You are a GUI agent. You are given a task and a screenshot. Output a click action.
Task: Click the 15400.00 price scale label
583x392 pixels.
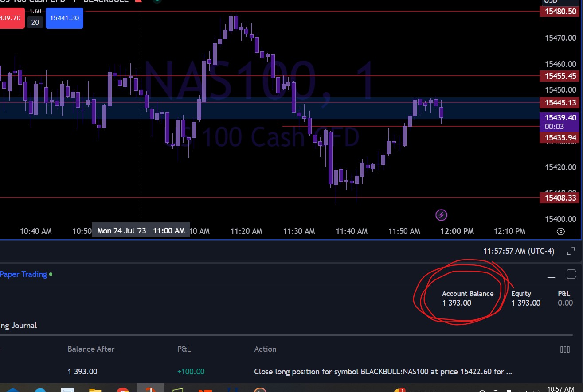pos(560,219)
